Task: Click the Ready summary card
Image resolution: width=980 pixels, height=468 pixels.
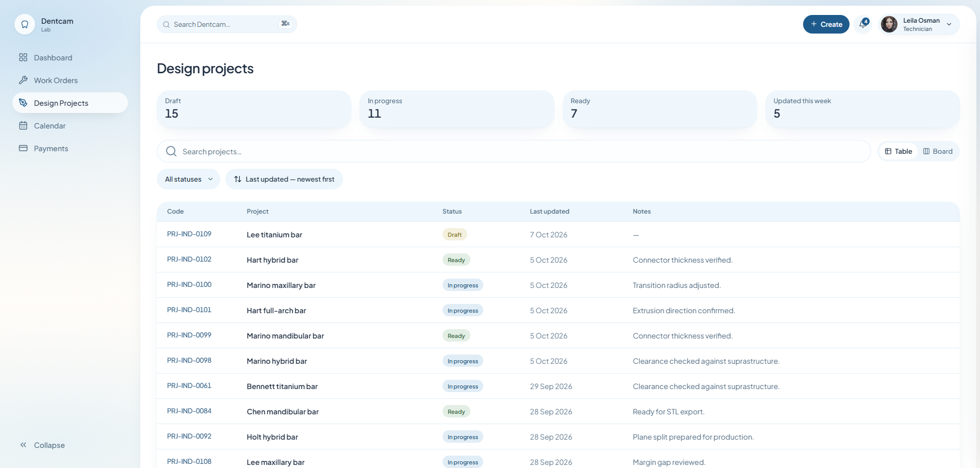Action: tap(660, 109)
